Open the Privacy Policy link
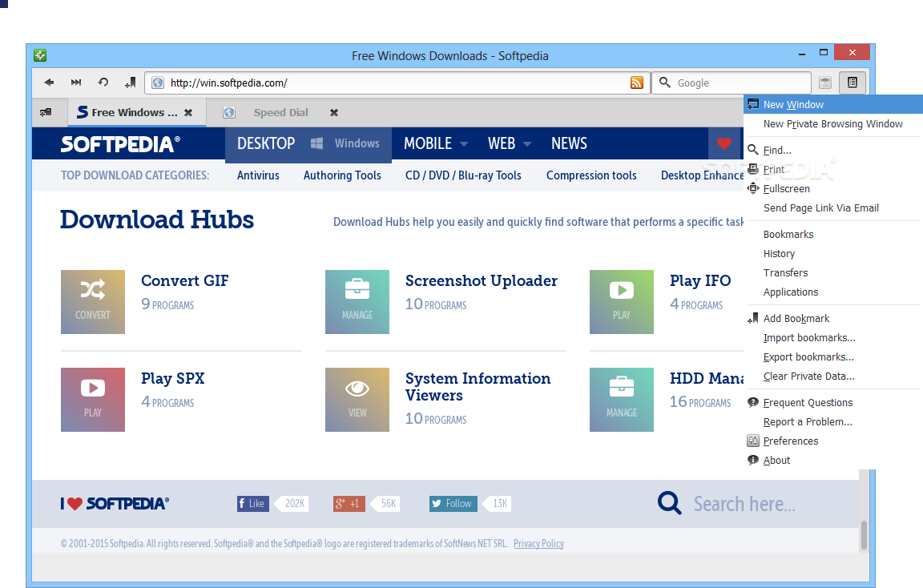 click(x=538, y=543)
